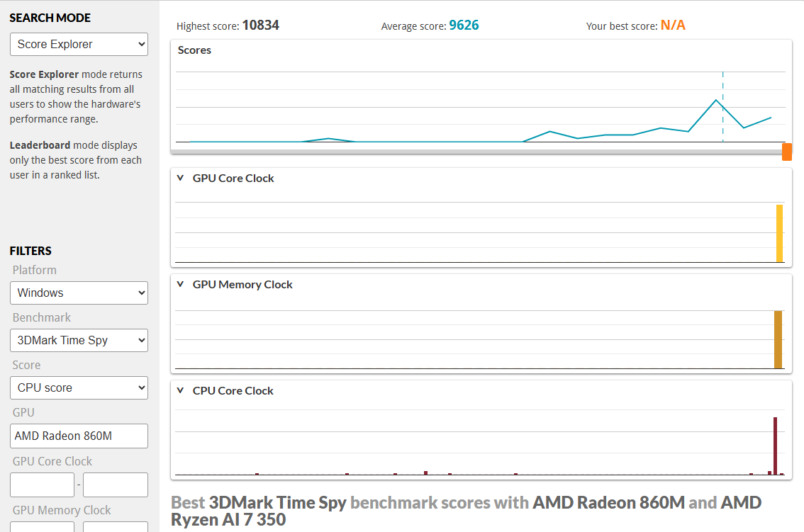Viewport: 804px width, 532px height.
Task: Click the Benchmark filter label
Action: coord(42,318)
